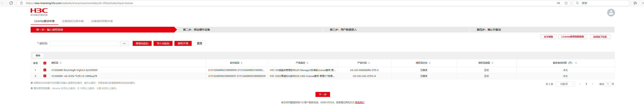
Task: Click the 共 2 条 total count text
Action: pos(549,84)
